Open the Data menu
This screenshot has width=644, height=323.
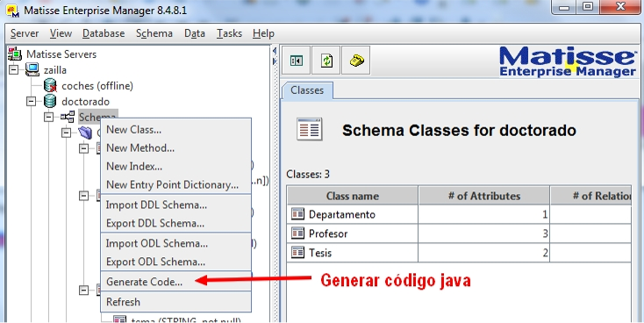(x=195, y=33)
